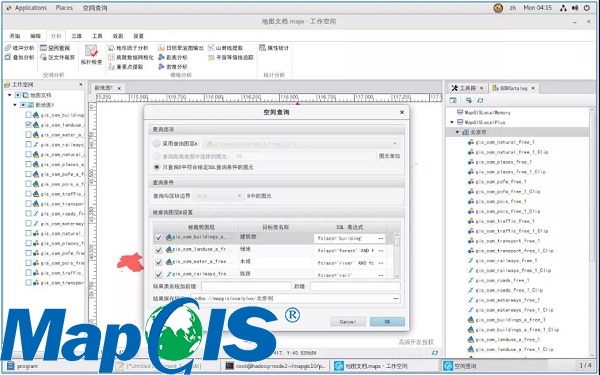Open the query layer A dropdown

point(302,144)
